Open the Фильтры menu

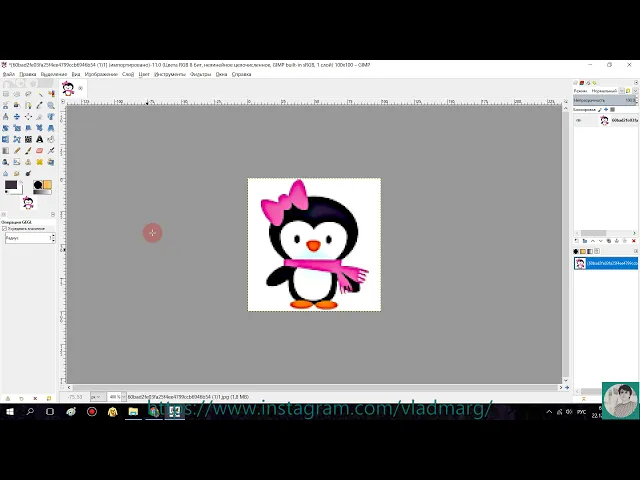pyautogui.click(x=200, y=74)
